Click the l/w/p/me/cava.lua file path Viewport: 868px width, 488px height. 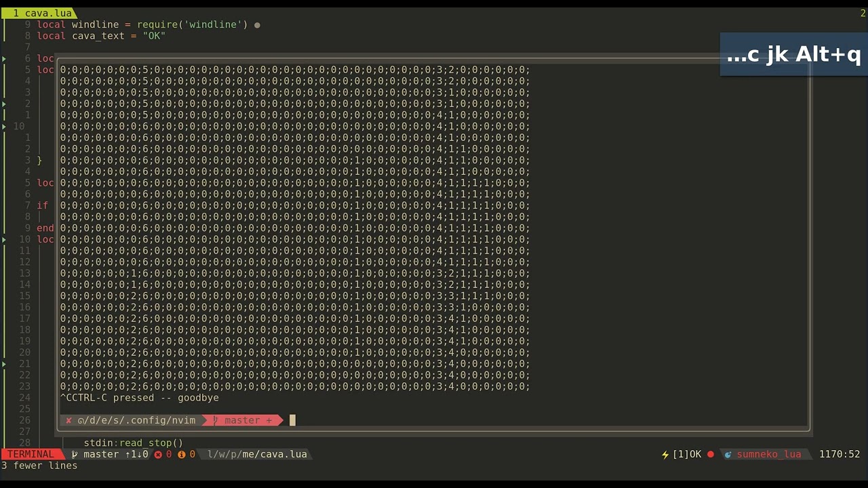[x=257, y=454]
